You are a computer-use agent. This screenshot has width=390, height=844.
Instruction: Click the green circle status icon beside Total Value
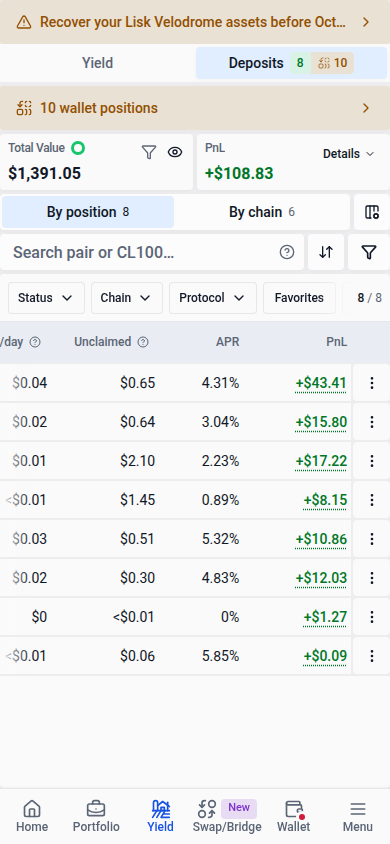[78, 147]
